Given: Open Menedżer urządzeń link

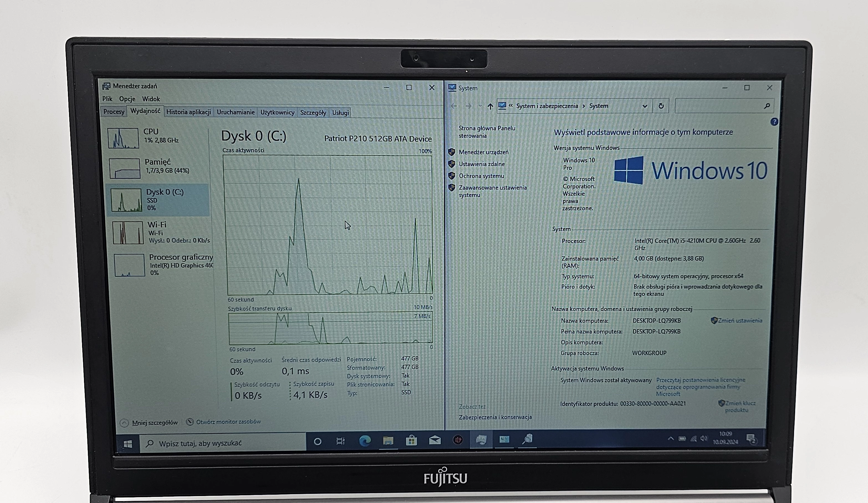Looking at the screenshot, I should pos(484,152).
